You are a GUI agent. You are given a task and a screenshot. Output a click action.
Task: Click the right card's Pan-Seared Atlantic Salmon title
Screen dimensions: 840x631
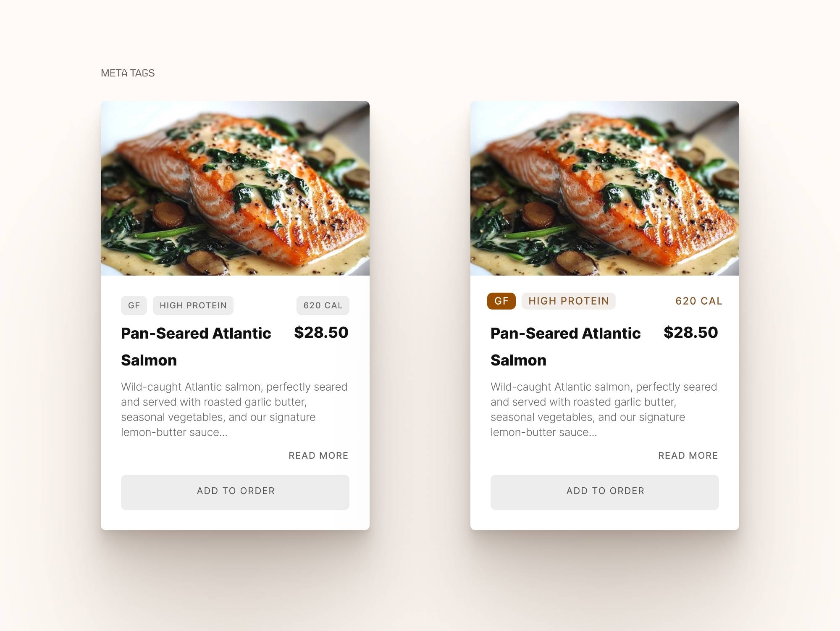[x=566, y=347]
